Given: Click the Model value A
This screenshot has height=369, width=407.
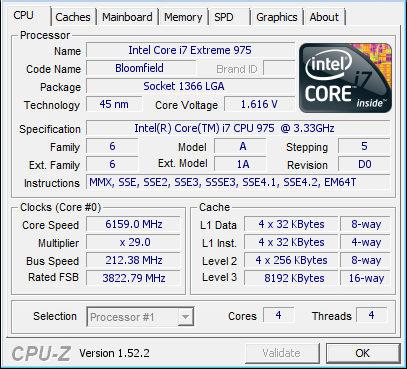Looking at the screenshot, I should tap(240, 146).
